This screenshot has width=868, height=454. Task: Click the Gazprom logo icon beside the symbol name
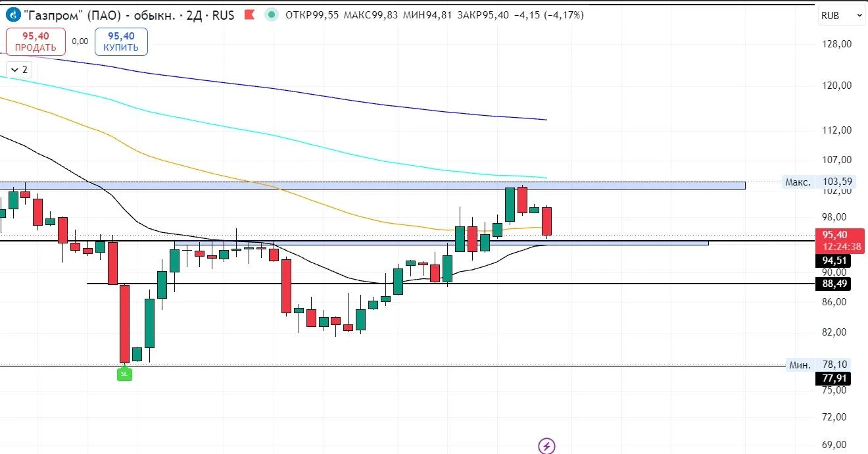tap(12, 14)
